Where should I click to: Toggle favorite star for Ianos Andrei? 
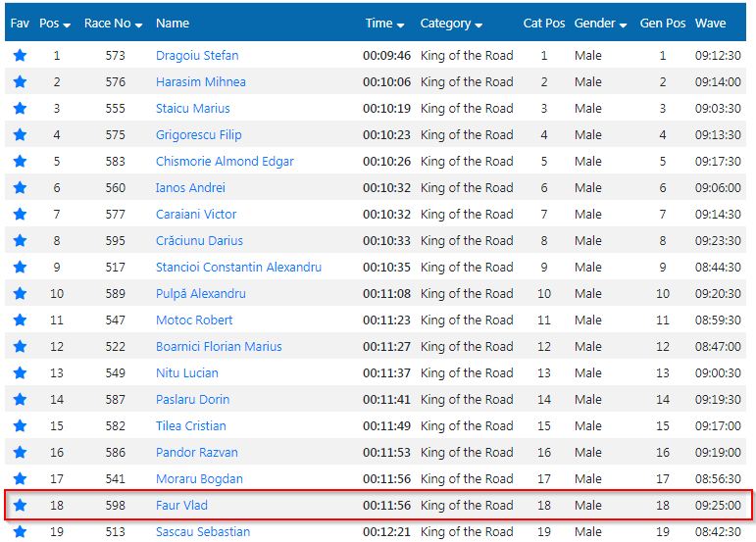point(20,188)
